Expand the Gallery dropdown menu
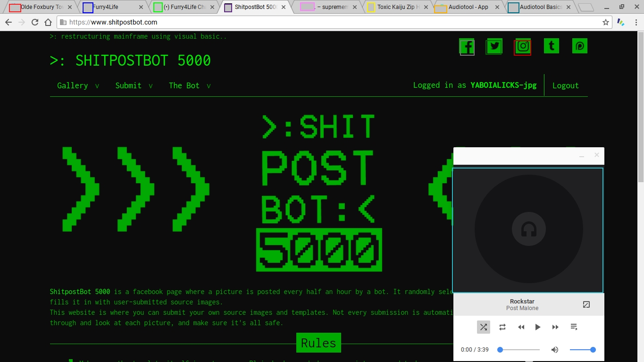The width and height of the screenshot is (644, 362). tap(78, 85)
